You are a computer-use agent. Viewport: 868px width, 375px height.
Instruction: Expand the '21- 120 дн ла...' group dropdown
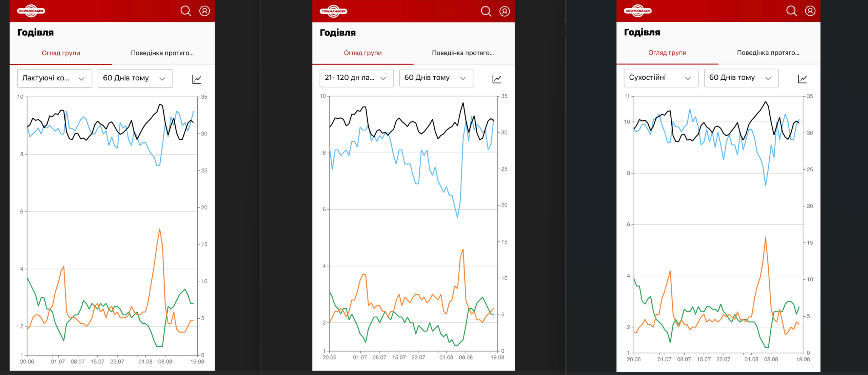click(356, 78)
